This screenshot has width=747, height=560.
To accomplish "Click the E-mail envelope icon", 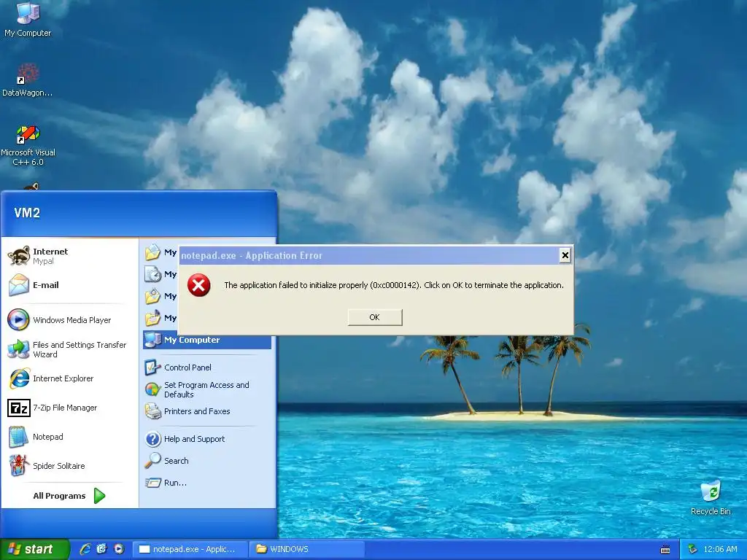I will coord(18,285).
